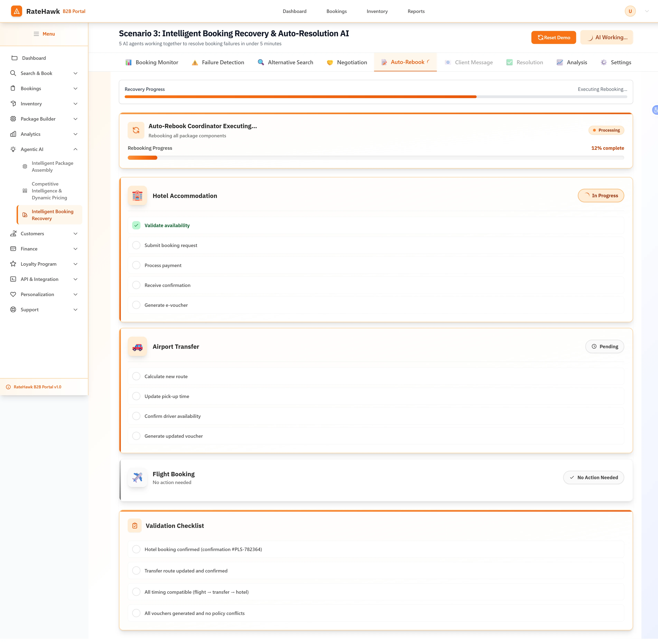Click the Airport Transfer car icon
This screenshot has height=644, width=658.
pos(137,346)
